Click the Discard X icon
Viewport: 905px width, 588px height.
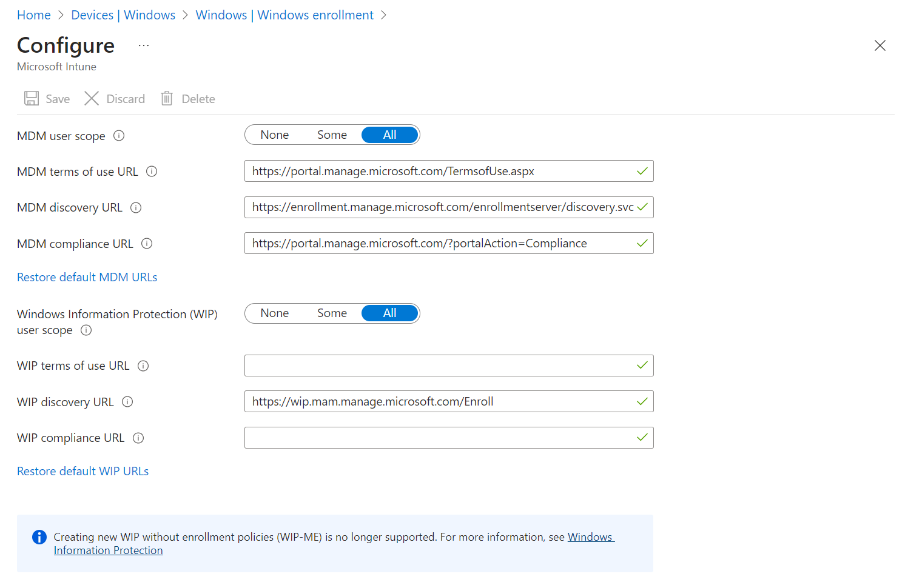(x=92, y=99)
